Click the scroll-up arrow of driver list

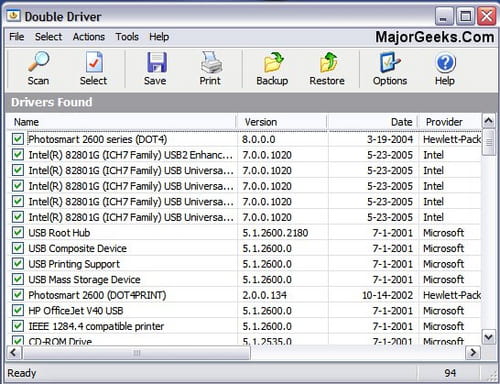(488, 121)
